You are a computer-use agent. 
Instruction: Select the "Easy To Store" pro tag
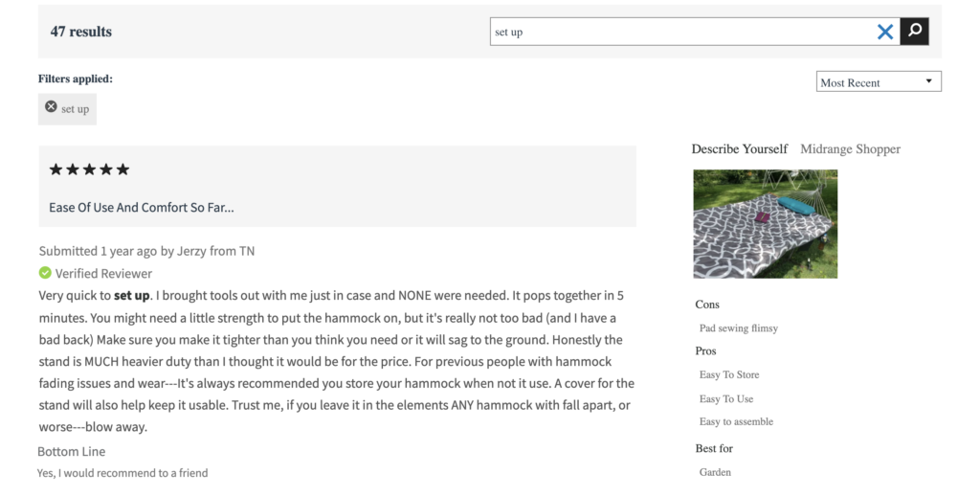click(x=729, y=374)
